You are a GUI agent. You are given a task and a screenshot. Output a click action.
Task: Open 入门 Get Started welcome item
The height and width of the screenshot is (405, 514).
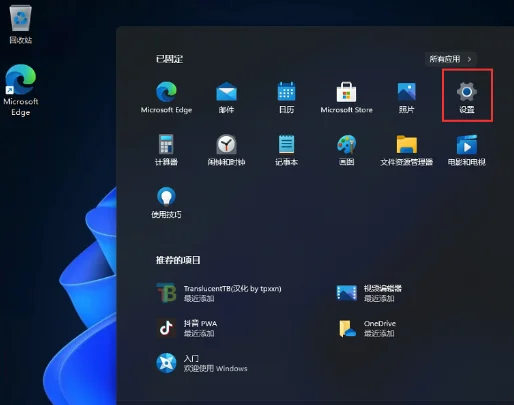click(x=202, y=363)
